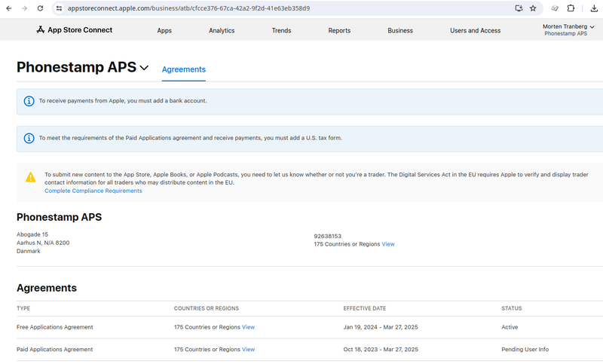The height and width of the screenshot is (364, 603).
Task: Reload the page with the refresh icon
Action: (40, 8)
